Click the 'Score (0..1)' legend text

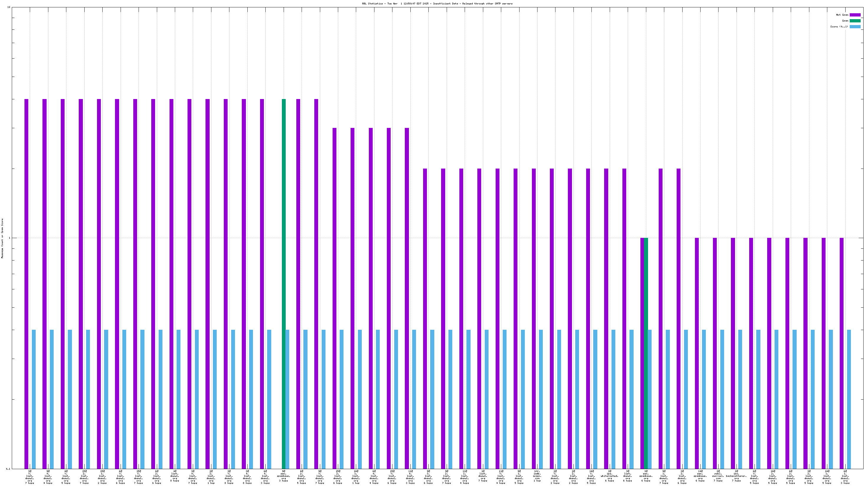pyautogui.click(x=839, y=27)
